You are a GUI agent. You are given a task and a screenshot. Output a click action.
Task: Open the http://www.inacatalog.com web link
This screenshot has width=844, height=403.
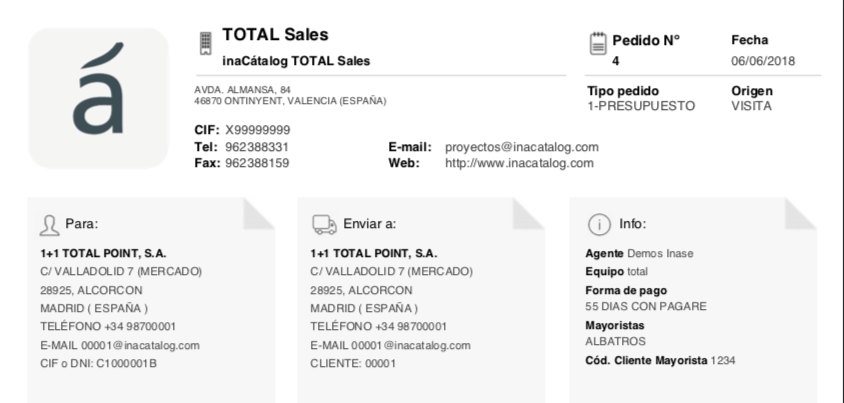tap(519, 163)
